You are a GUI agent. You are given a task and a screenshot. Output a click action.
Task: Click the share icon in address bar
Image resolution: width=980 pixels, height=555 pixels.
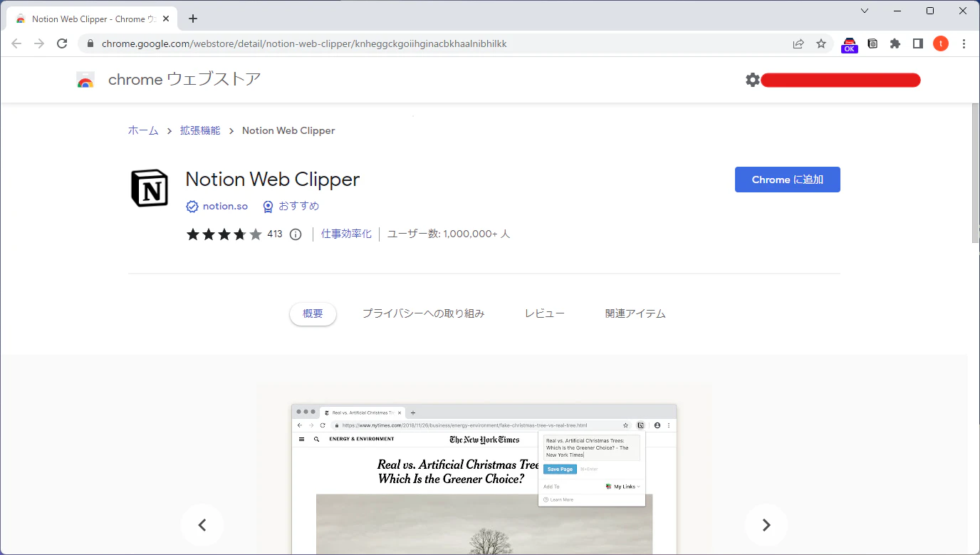pyautogui.click(x=798, y=43)
